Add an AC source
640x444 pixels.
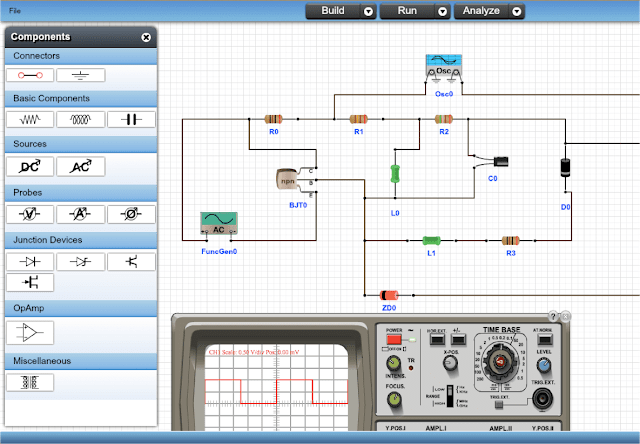pos(80,166)
